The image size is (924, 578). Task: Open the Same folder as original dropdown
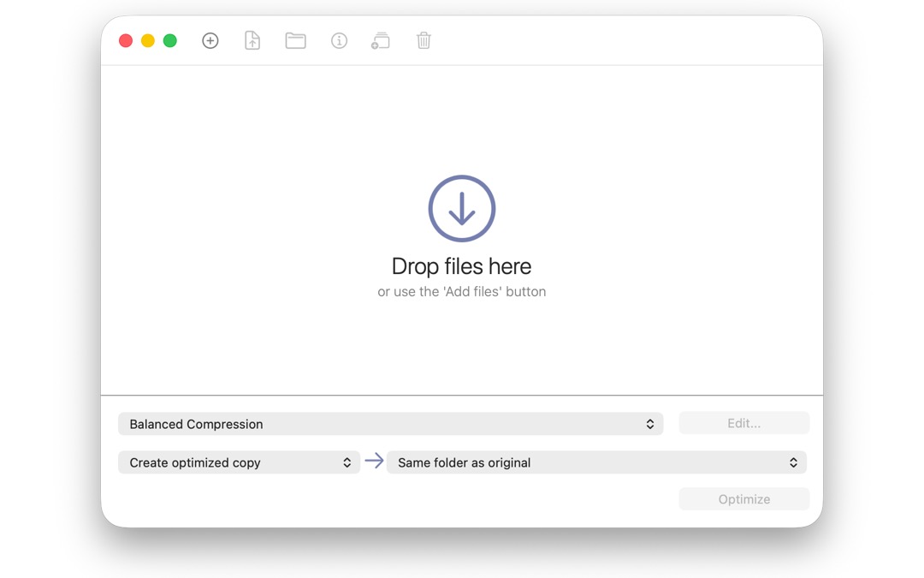click(596, 462)
